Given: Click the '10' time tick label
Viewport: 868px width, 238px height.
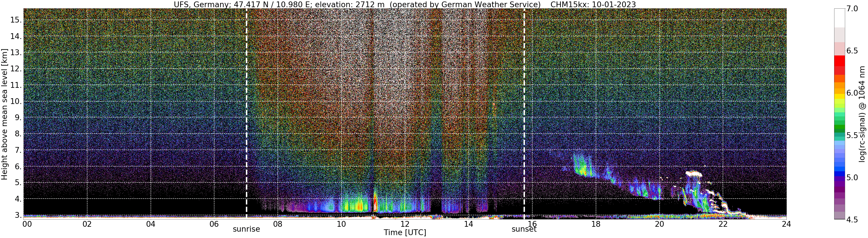Looking at the screenshot, I should point(341,224).
